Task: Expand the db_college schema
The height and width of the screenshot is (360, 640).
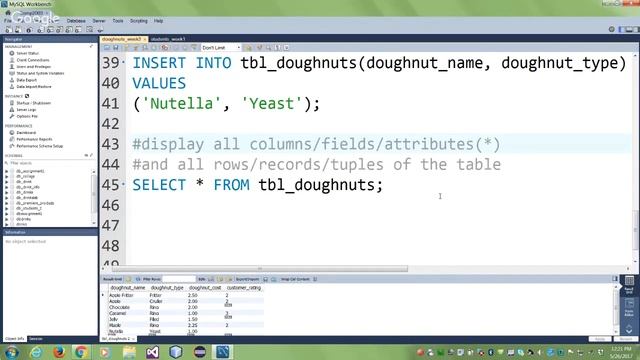Action: (x=7, y=177)
